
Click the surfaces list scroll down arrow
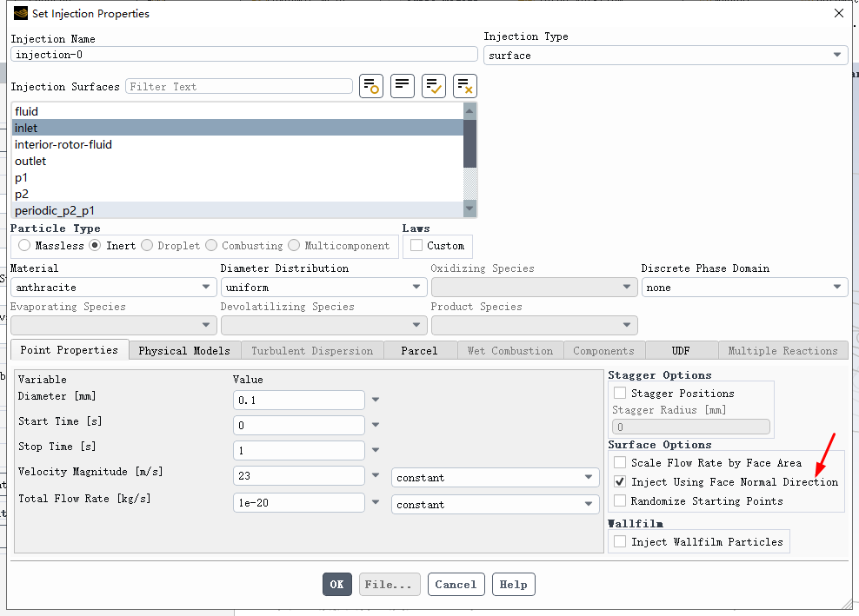point(469,208)
